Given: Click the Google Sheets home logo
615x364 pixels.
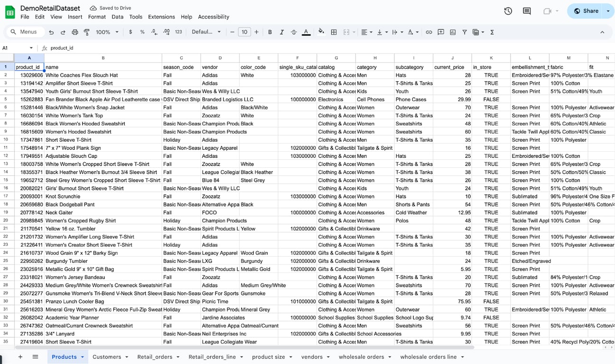Looking at the screenshot, I should click(10, 12).
